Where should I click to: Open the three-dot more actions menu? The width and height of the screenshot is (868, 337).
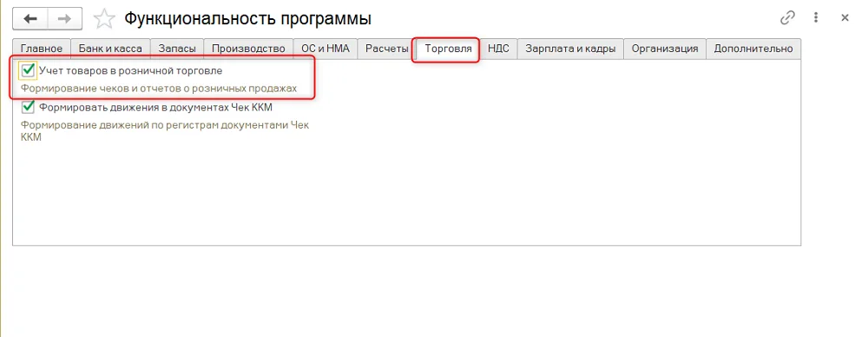[816, 17]
